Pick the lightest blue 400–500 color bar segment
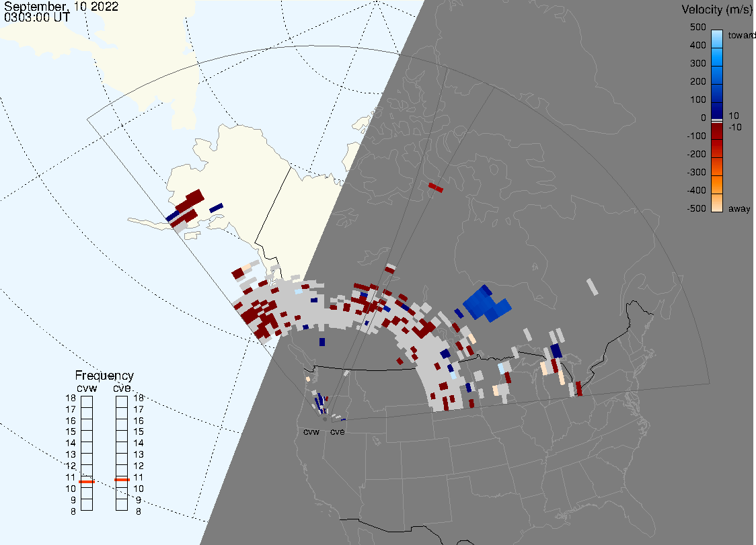Viewport: 756px width, 545px height. [717, 39]
